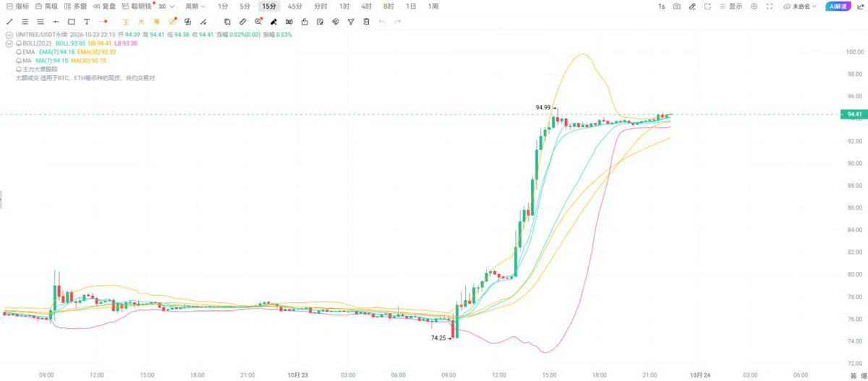Click the orange 筹 chip icon in toolbar
The height and width of the screenshot is (381, 868).
tap(156, 22)
